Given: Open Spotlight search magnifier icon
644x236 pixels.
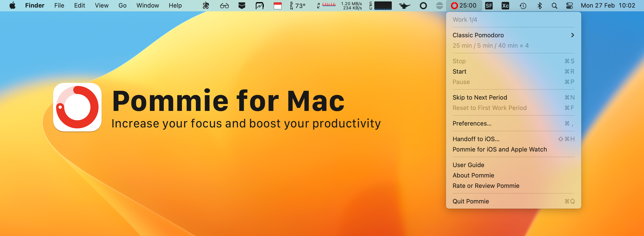Looking at the screenshot, I should (554, 5).
